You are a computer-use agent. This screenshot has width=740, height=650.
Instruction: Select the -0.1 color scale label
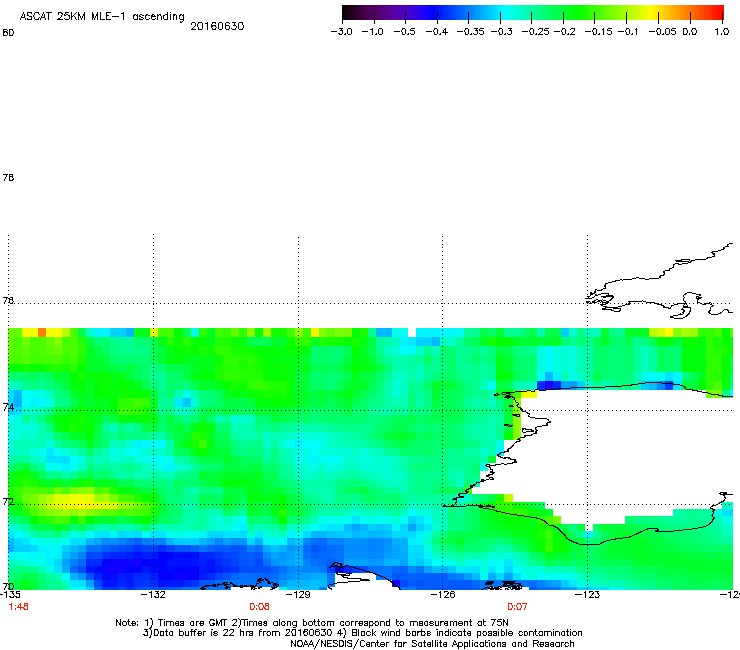tap(628, 32)
